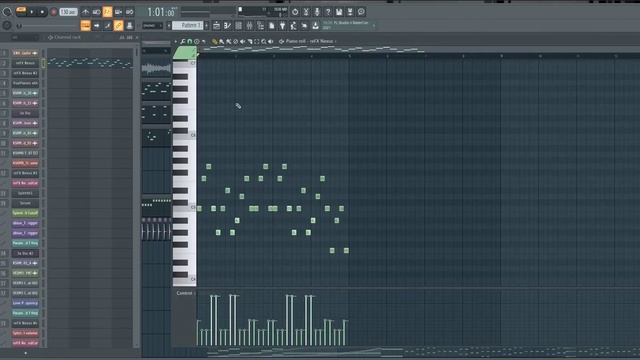Click the reFX Nexus channel's note preview strip
Image resolution: width=640 pixels, height=360 pixels.
click(x=90, y=63)
